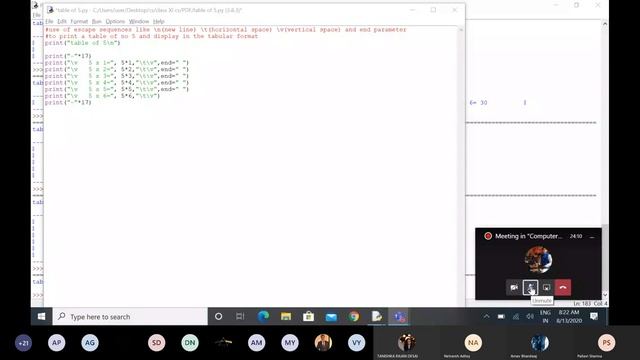
Task: Expand hidden system tray icons chevron
Action: coord(486,316)
